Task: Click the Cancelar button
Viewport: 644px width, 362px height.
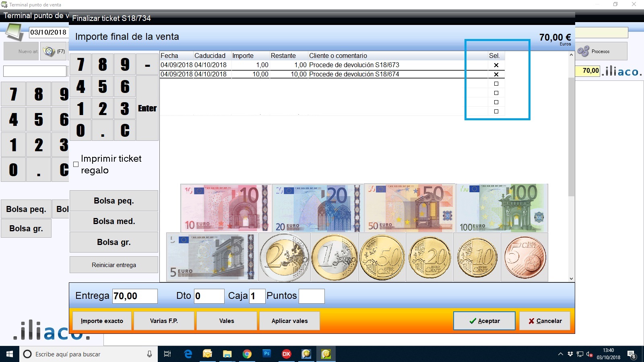Action: tap(545, 321)
